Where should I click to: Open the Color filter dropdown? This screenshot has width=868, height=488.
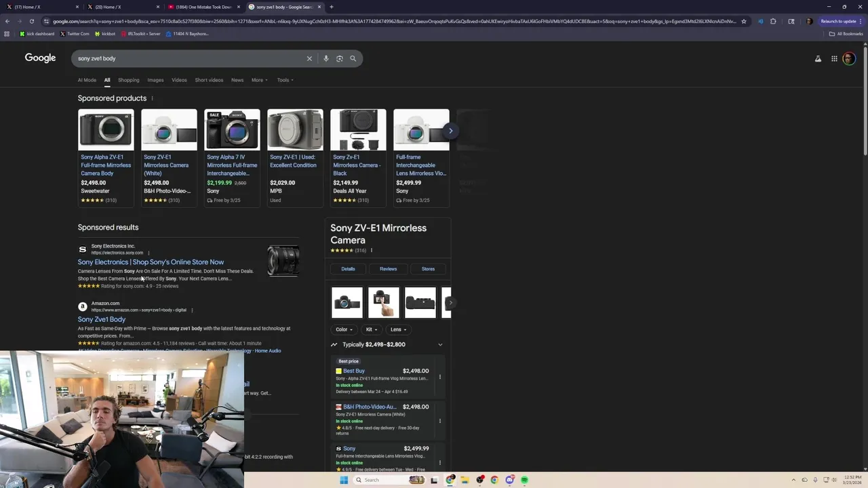(x=344, y=329)
